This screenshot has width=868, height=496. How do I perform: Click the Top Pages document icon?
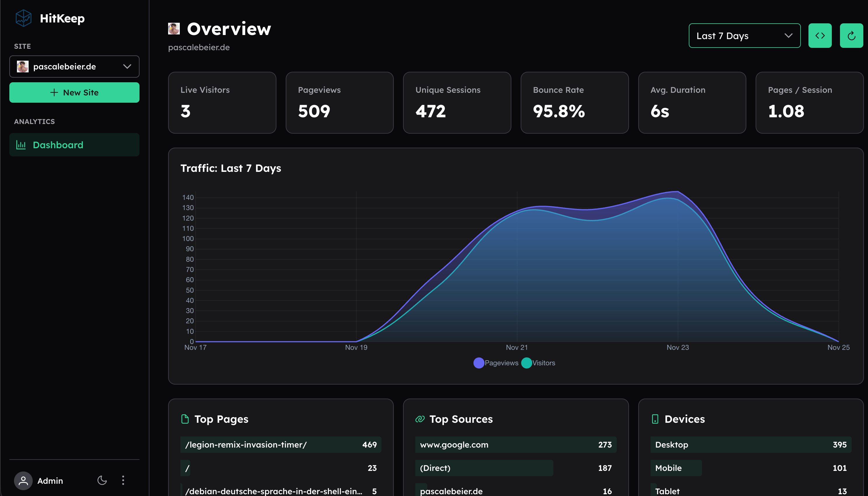click(x=185, y=419)
